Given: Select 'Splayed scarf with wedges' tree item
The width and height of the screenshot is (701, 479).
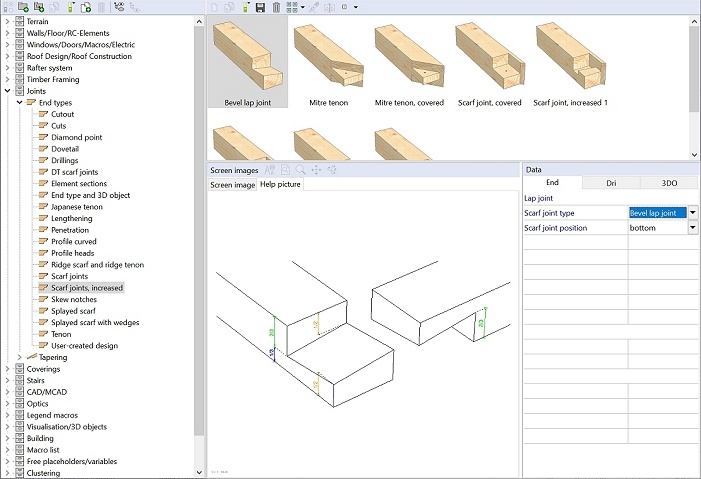Looking at the screenshot, I should tap(95, 322).
